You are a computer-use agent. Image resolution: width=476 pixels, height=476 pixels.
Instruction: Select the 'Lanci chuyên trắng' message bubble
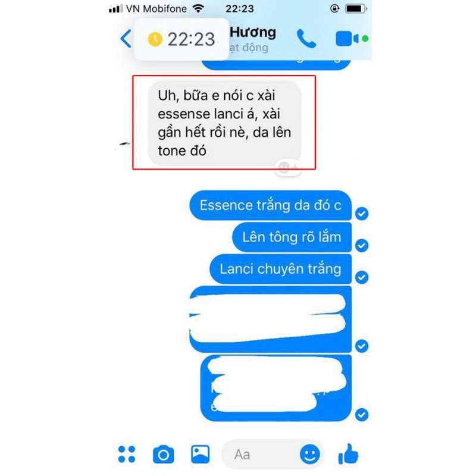point(280,269)
